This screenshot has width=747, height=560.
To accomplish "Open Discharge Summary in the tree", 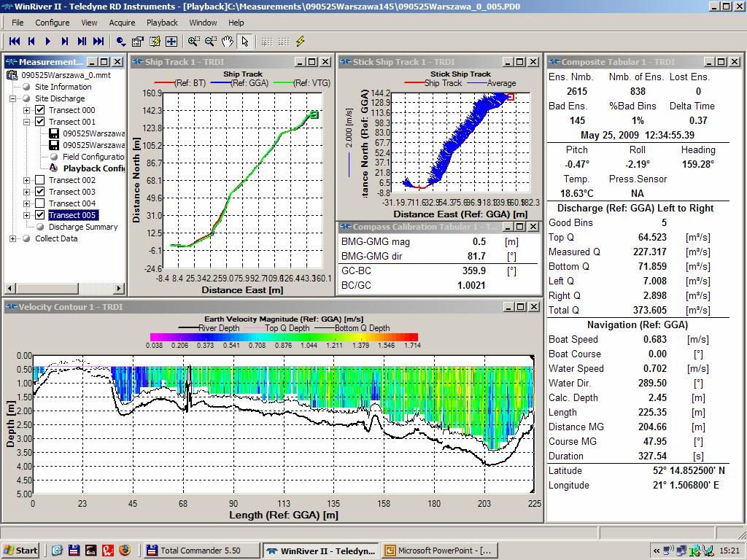I will [83, 227].
